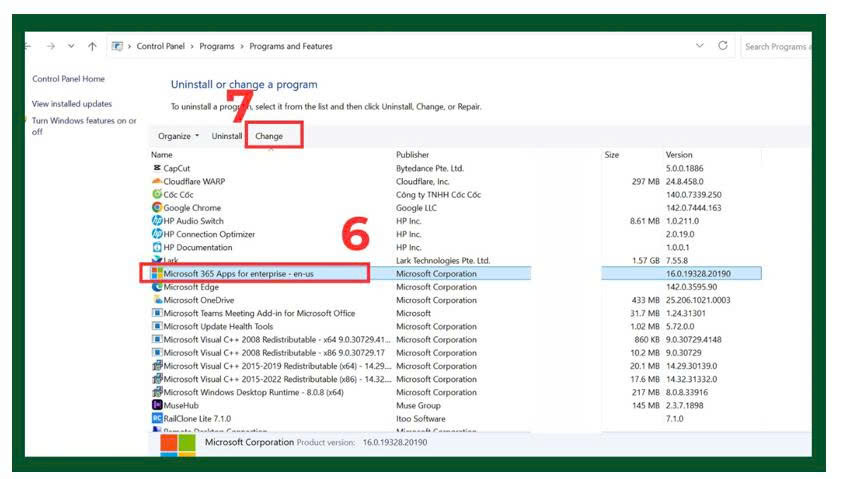Screen dimensions: 845x479
Task: Expand the chevron after Control Panel breadcrumb
Action: (192, 47)
